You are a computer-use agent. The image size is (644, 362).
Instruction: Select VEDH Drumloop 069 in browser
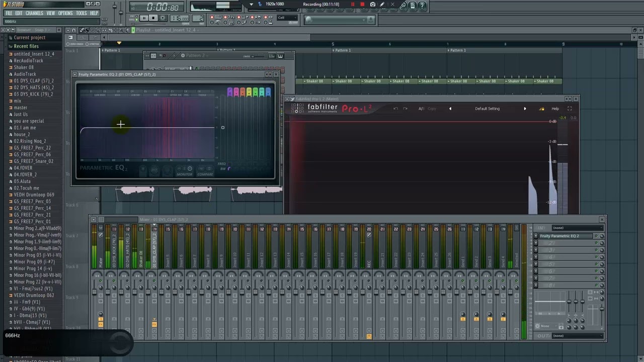tap(34, 195)
